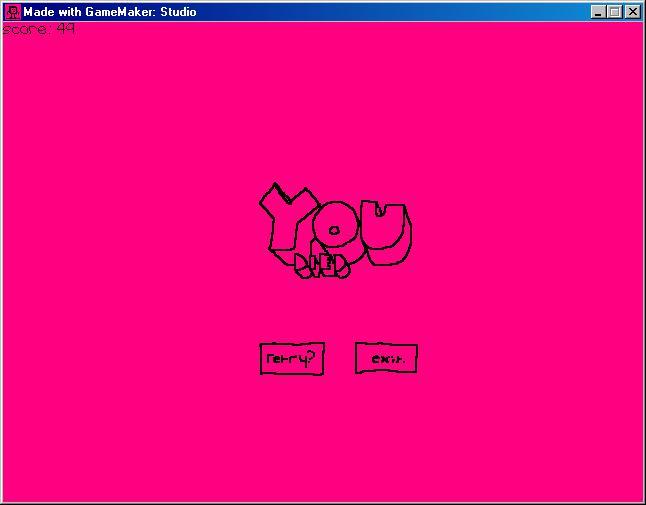Maximize the game window
646x505 pixels.
pyautogui.click(x=615, y=12)
